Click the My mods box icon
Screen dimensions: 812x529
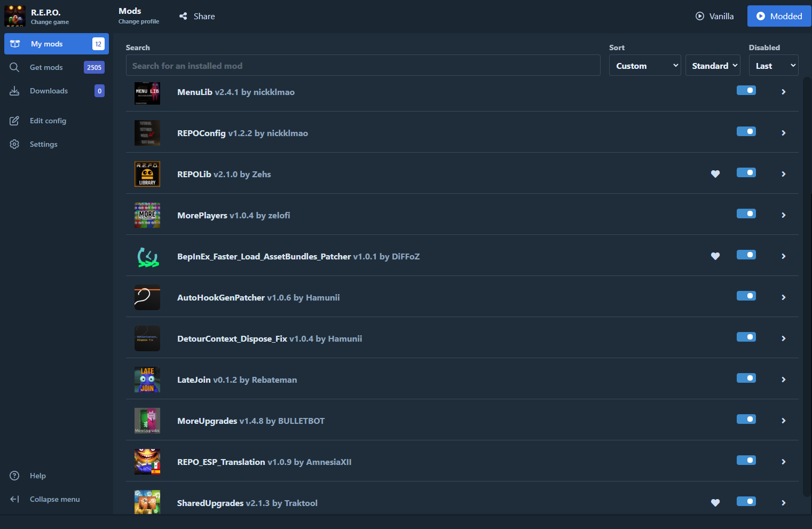tap(15, 44)
